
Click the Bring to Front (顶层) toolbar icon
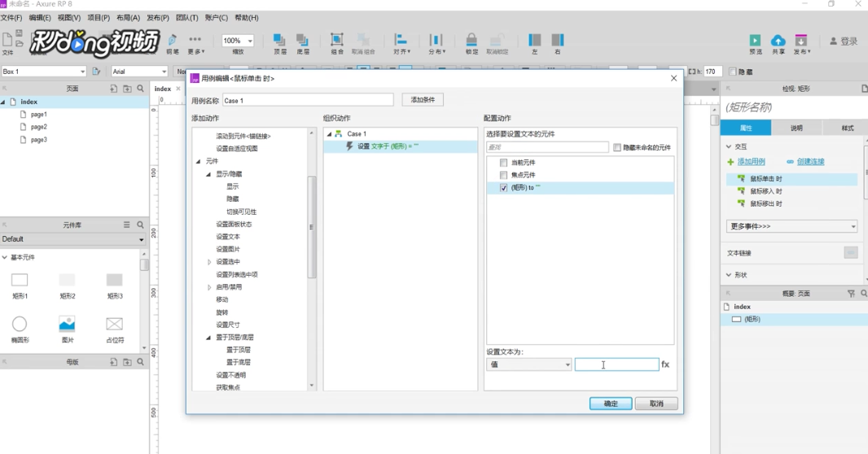(279, 41)
